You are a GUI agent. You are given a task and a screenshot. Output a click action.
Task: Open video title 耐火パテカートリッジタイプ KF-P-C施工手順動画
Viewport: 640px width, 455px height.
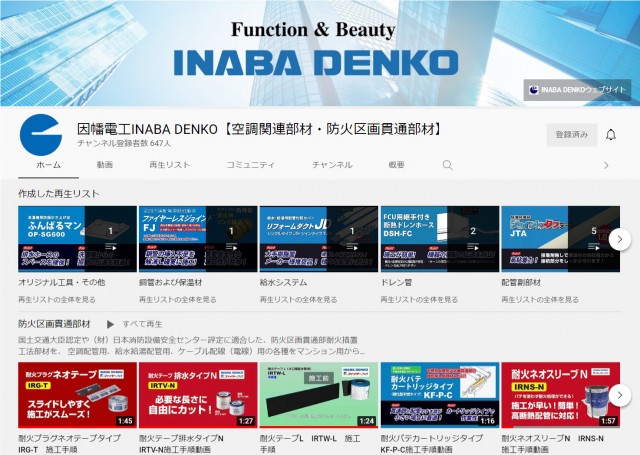tap(432, 444)
